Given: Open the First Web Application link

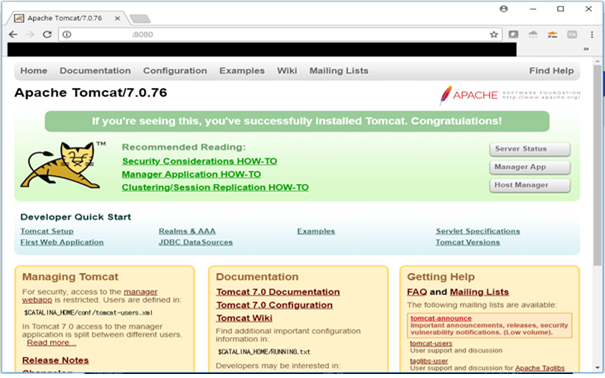Looking at the screenshot, I should 62,242.
